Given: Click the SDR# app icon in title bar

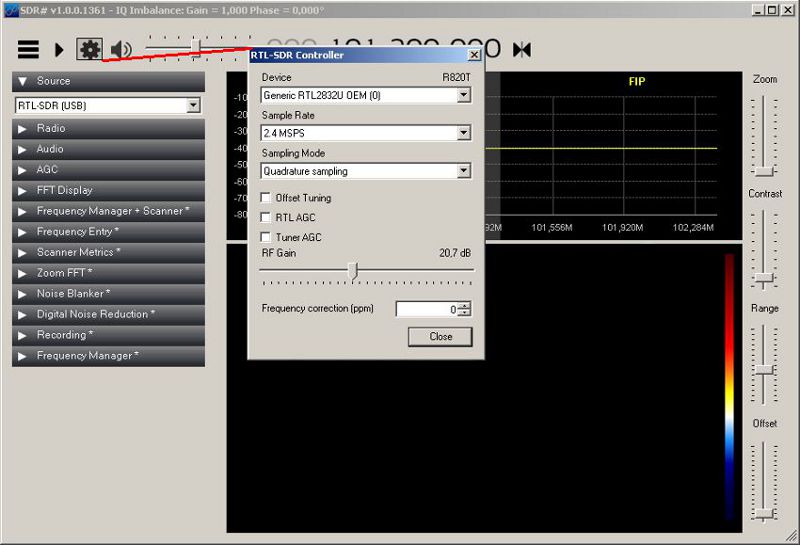Looking at the screenshot, I should click(11, 10).
